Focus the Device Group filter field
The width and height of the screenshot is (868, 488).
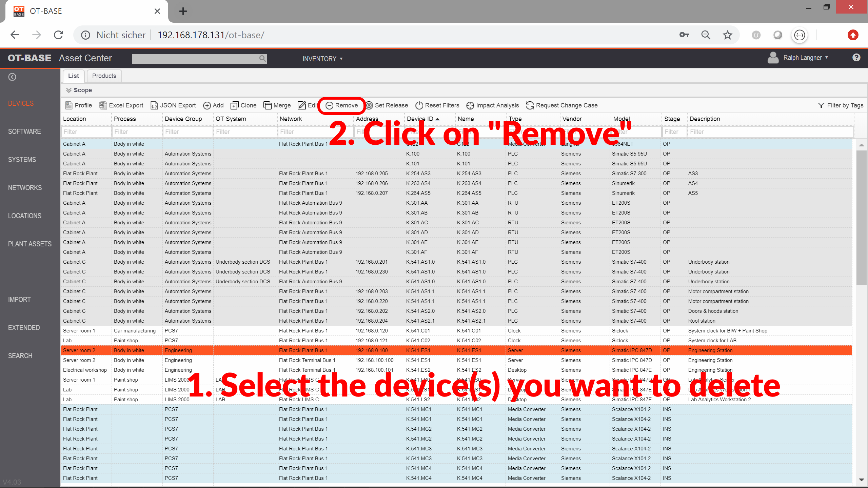pos(188,132)
